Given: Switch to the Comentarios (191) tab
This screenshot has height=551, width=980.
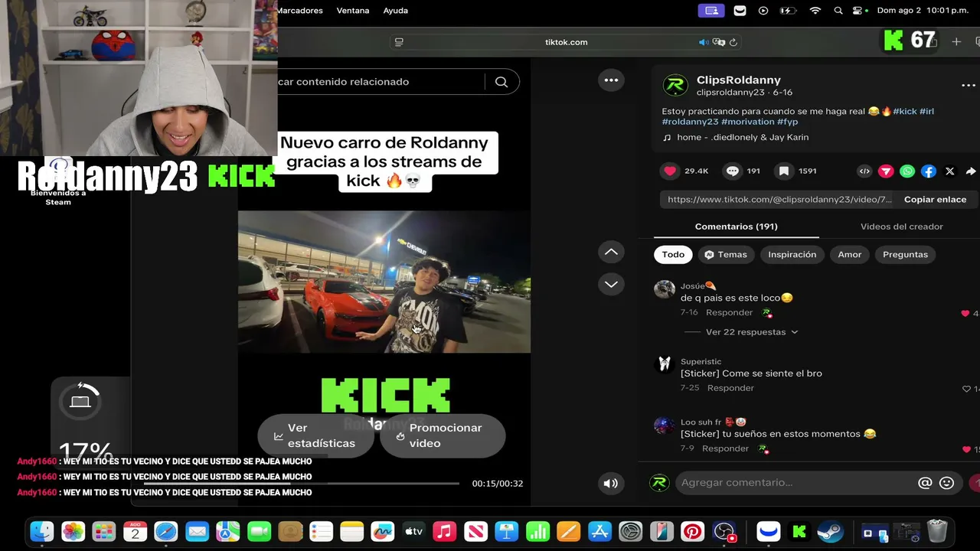Looking at the screenshot, I should pos(737,227).
